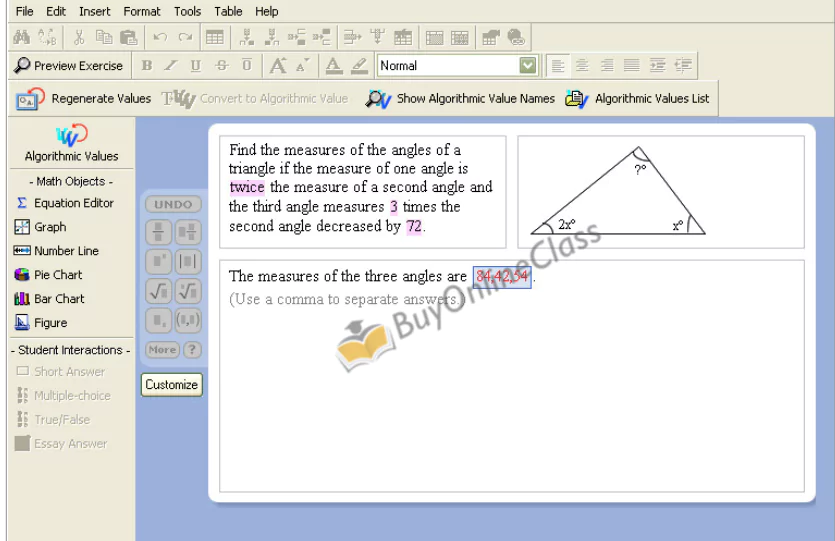Insert a Pie Chart object

click(49, 275)
